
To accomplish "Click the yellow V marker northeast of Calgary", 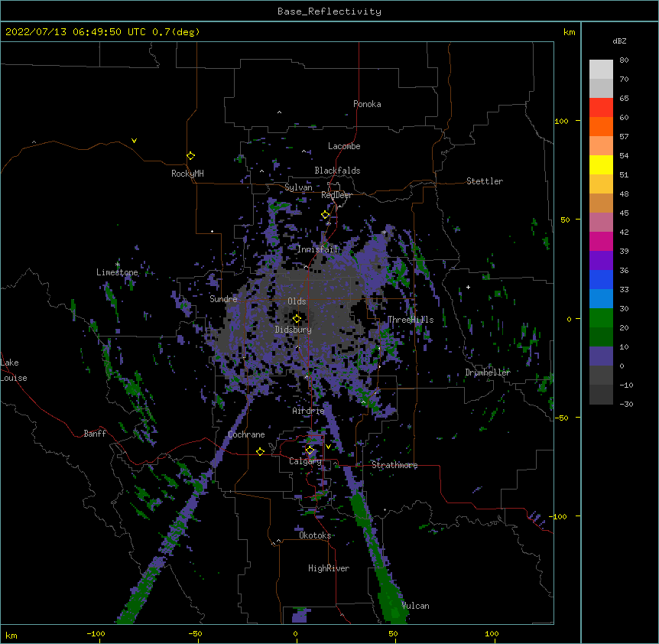I will coord(328,447).
